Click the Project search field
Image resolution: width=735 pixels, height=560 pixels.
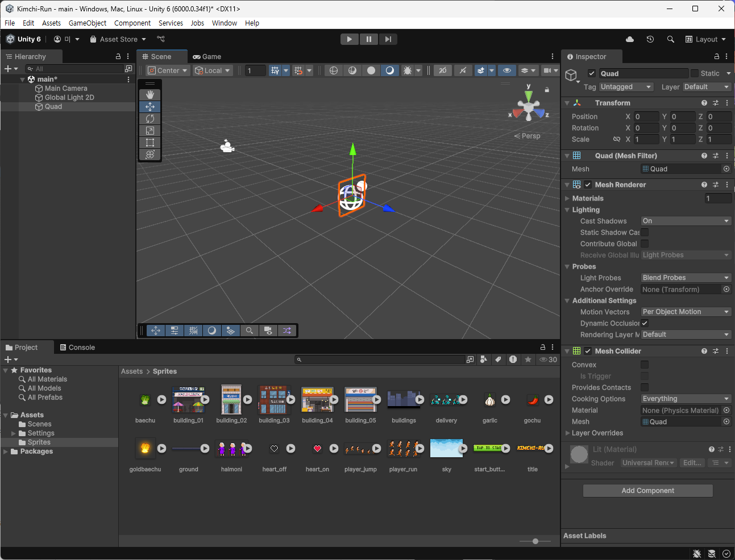[x=380, y=360]
